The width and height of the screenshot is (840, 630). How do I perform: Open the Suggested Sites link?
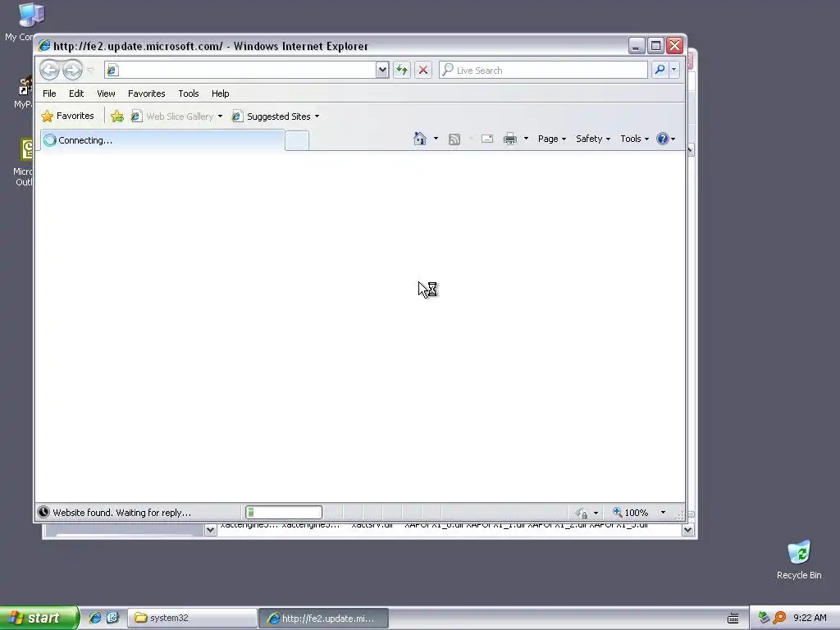272,116
